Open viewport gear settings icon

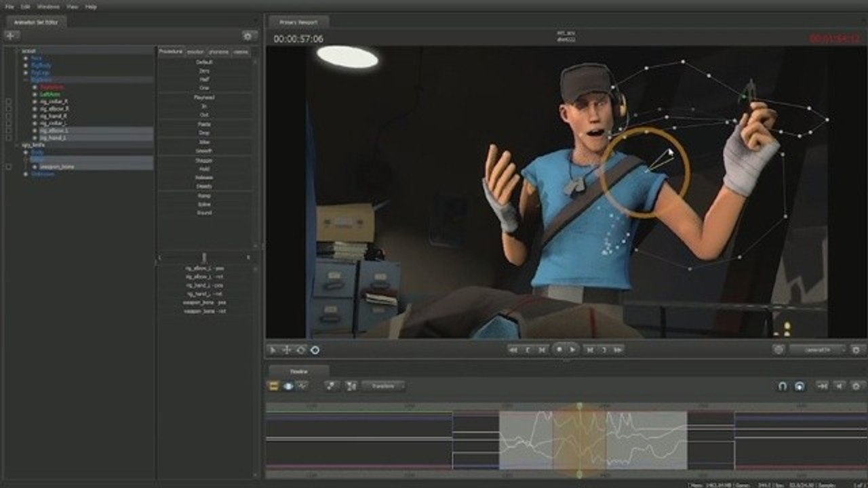pos(855,350)
